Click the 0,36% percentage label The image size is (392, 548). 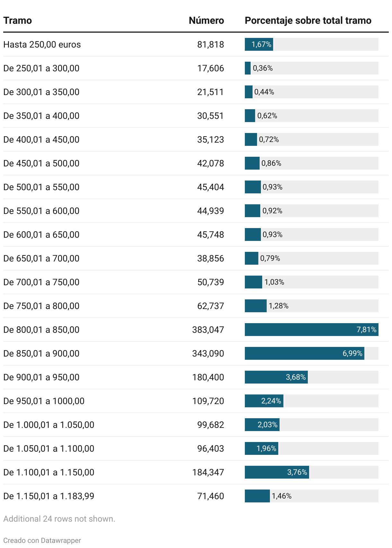click(263, 68)
